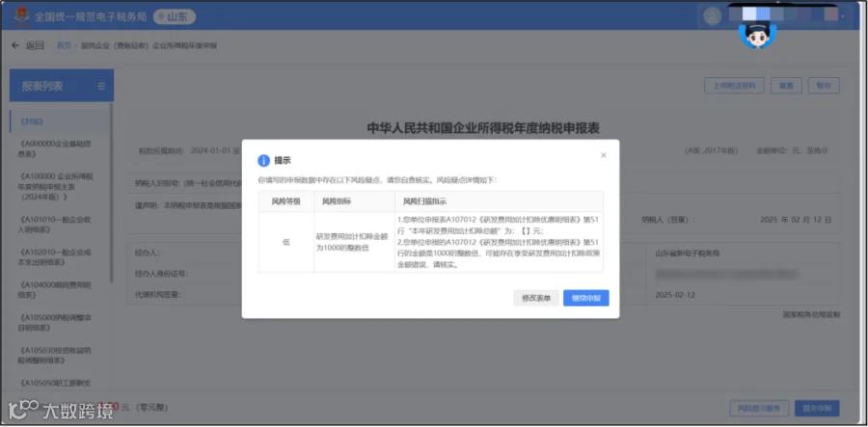Click the 提交申报 button
This screenshot has height=427, width=868.
click(817, 408)
